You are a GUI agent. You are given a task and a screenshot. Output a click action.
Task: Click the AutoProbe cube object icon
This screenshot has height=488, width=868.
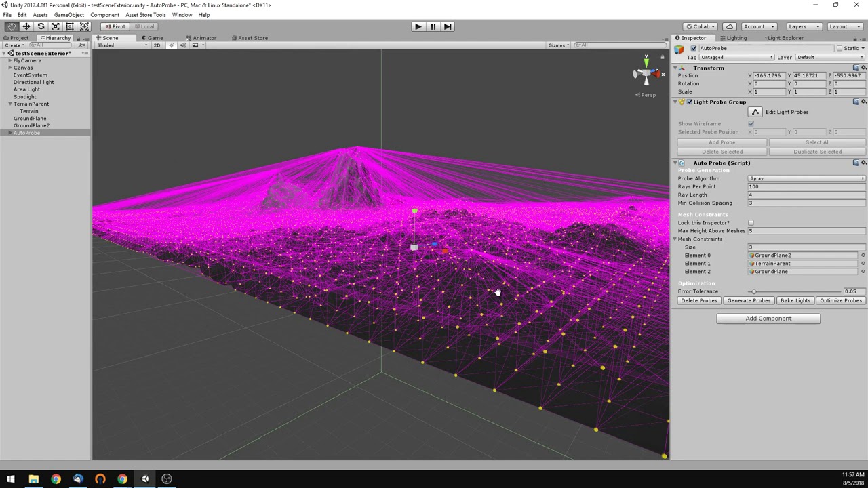(x=679, y=49)
